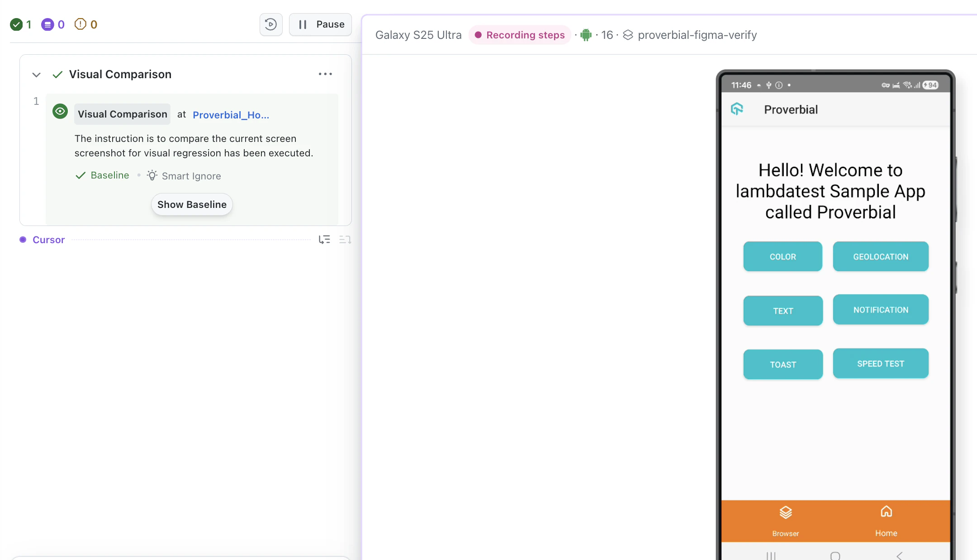The image size is (977, 560).
Task: Click the Galaxy S25 Ultra device name
Action: 418,35
